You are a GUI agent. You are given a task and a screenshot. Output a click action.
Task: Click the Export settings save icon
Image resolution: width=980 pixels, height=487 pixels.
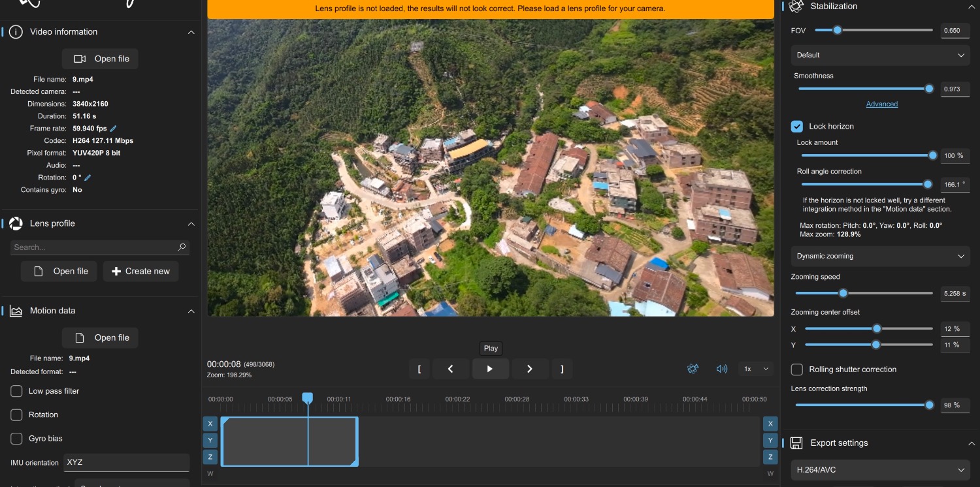pos(796,443)
